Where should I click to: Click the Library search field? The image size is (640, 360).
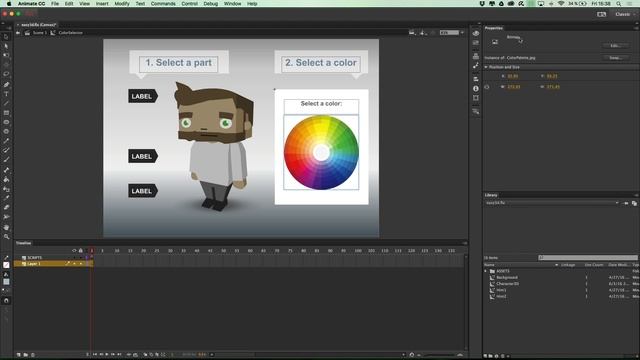[x=588, y=258]
